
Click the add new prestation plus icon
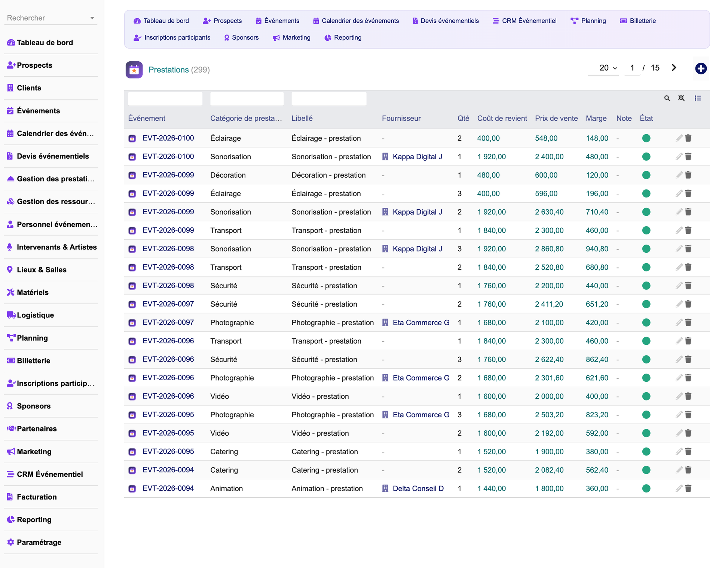(x=701, y=68)
